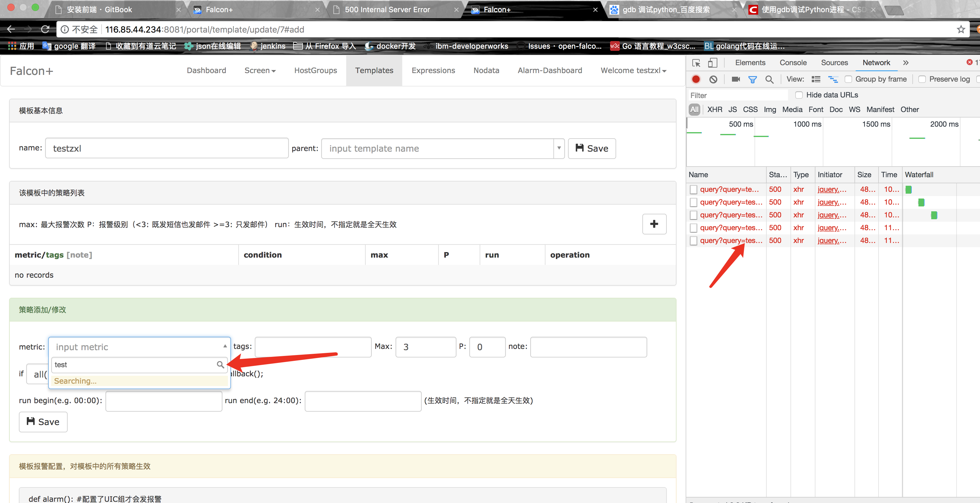Select the inspect element pointer icon

[696, 63]
